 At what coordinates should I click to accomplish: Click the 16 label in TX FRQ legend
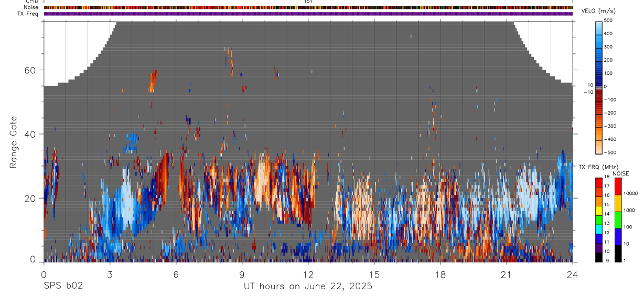[607, 195]
